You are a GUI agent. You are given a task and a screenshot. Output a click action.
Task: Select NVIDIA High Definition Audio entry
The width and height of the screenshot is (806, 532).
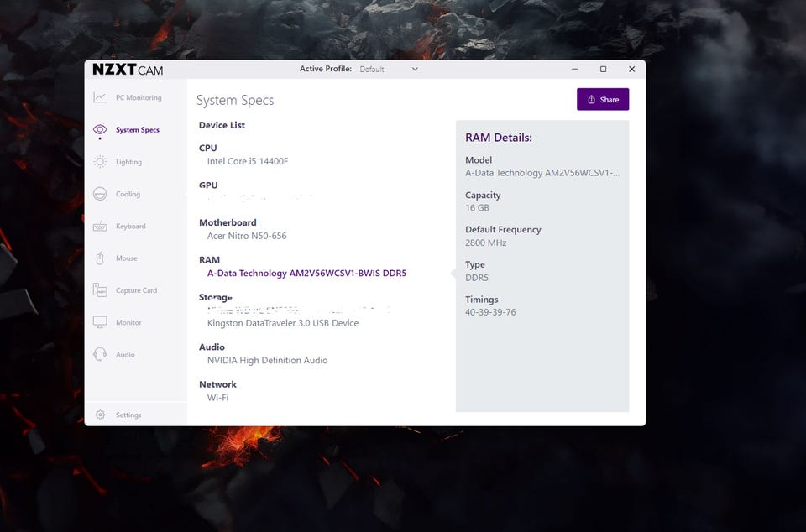[x=267, y=361]
